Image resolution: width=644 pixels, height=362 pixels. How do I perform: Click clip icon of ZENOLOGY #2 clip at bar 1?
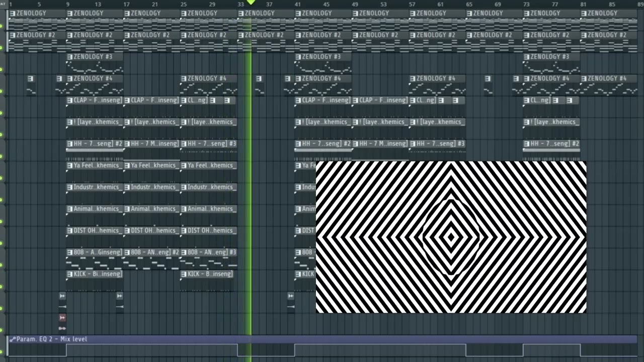click(x=13, y=35)
